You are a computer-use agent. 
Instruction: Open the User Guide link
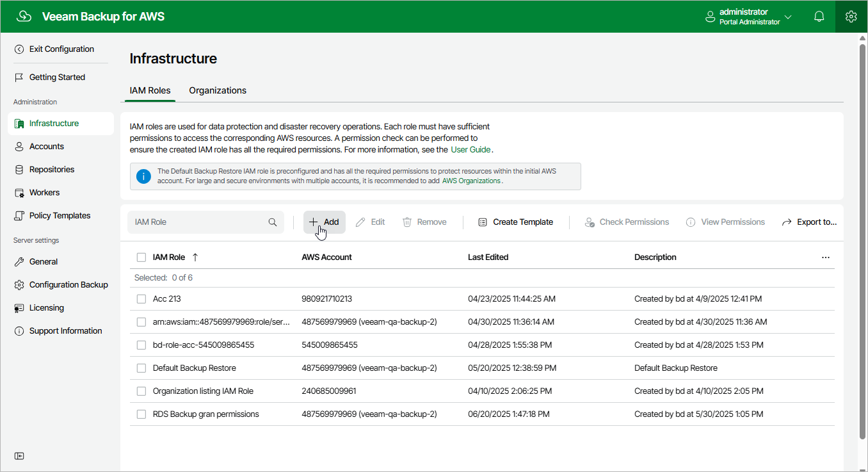coord(470,150)
